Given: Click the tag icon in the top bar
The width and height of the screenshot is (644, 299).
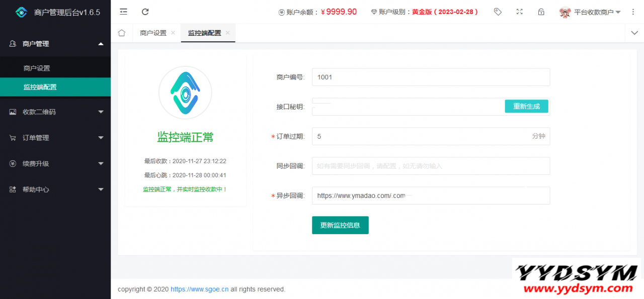Looking at the screenshot, I should tap(498, 12).
